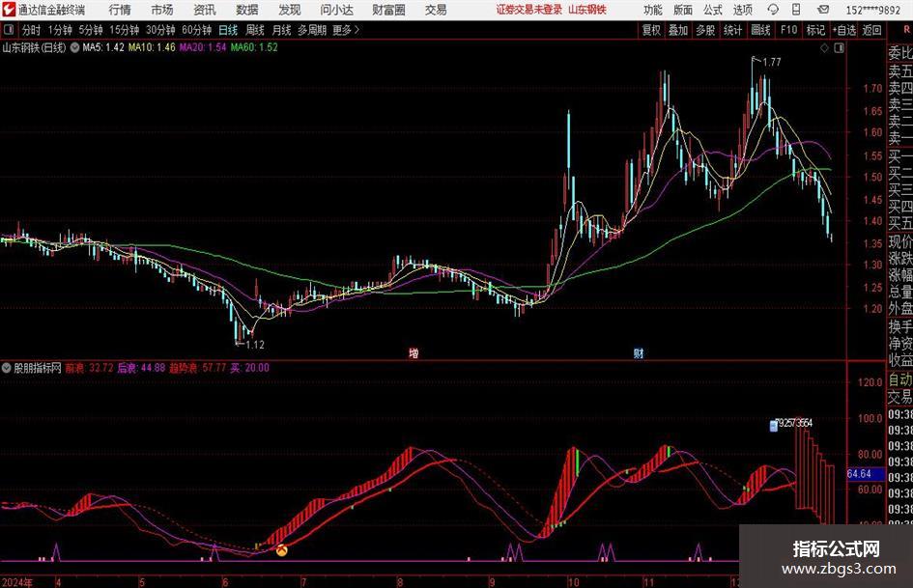Image resolution: width=913 pixels, height=588 pixels.
Task: Expand the 更多 period options chevron
Action: click(357, 30)
